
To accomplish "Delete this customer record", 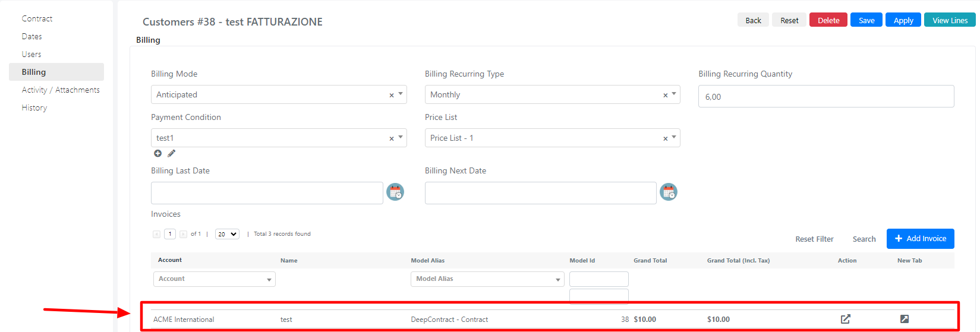I will coord(828,20).
